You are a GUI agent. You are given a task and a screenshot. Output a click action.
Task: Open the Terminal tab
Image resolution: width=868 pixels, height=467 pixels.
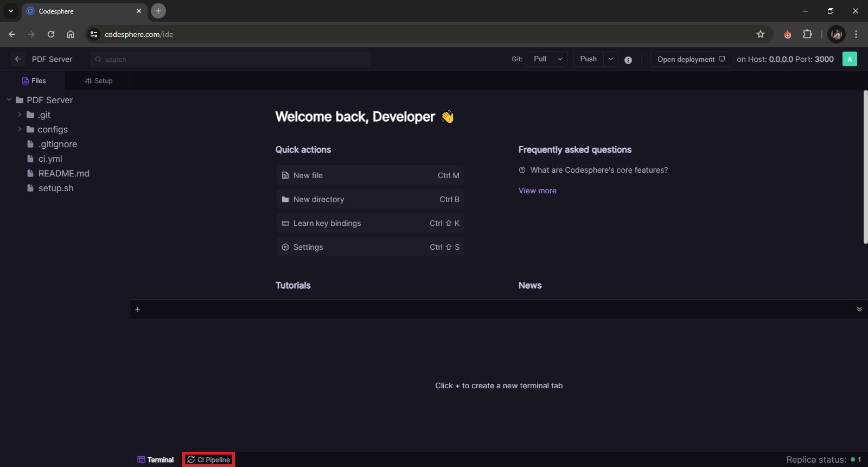(156, 460)
